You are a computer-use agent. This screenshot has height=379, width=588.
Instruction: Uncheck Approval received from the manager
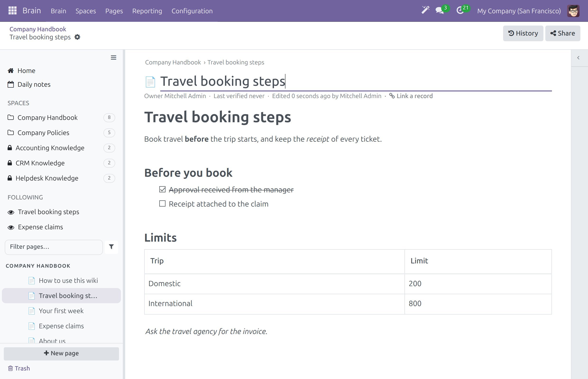pos(162,189)
